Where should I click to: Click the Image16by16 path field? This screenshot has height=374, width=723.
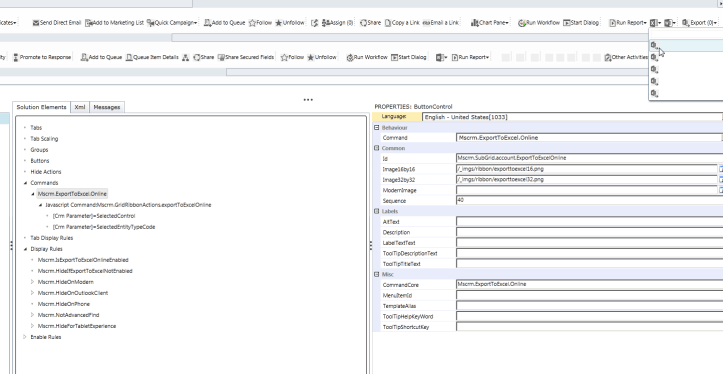(x=587, y=169)
